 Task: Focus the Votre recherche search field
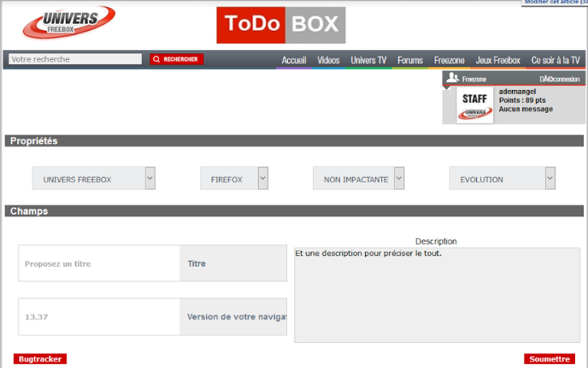[75, 59]
